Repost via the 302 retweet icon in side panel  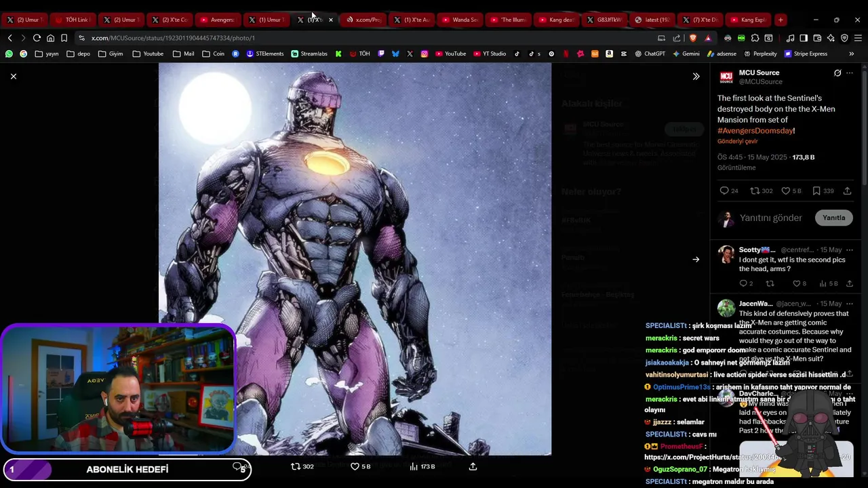[762, 191]
